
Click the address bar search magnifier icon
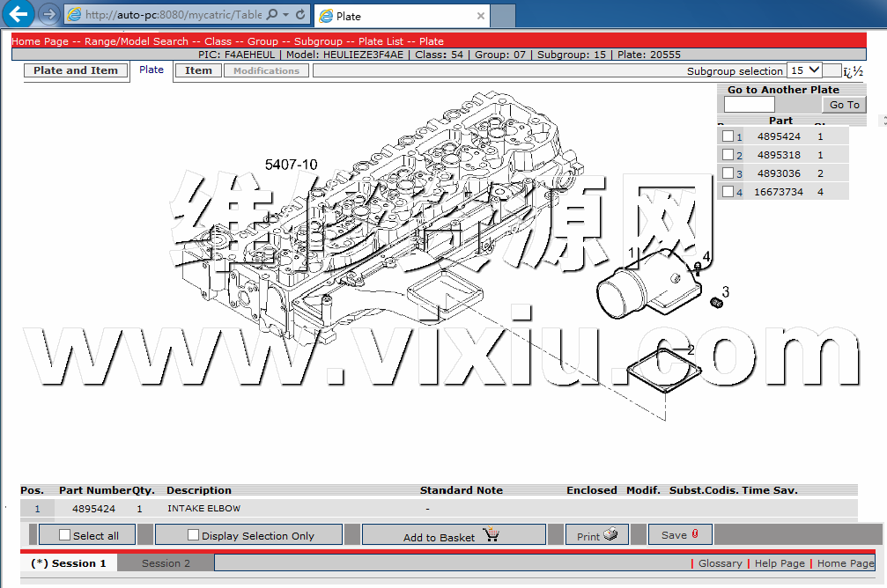[271, 15]
